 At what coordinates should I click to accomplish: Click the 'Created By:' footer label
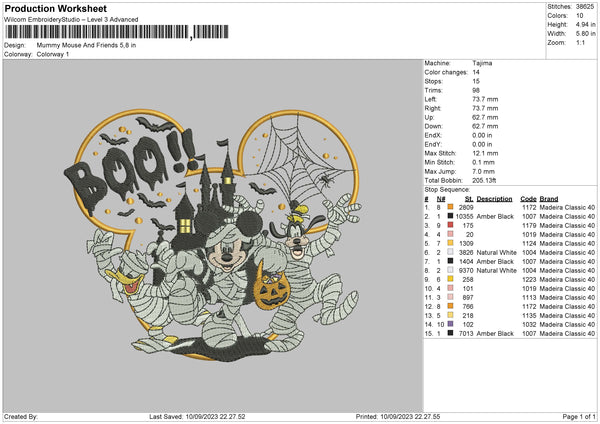21,416
